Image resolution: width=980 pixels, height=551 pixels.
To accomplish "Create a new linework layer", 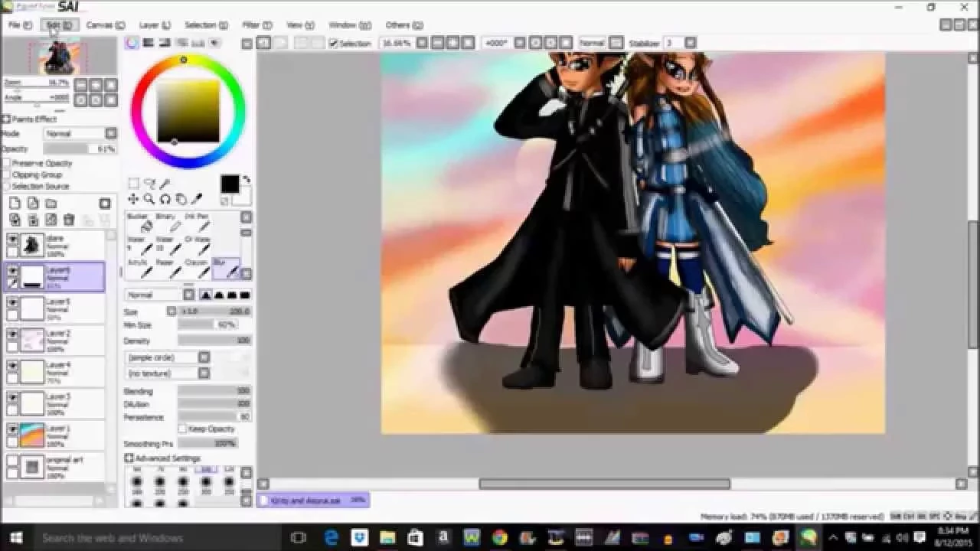I will [x=33, y=204].
